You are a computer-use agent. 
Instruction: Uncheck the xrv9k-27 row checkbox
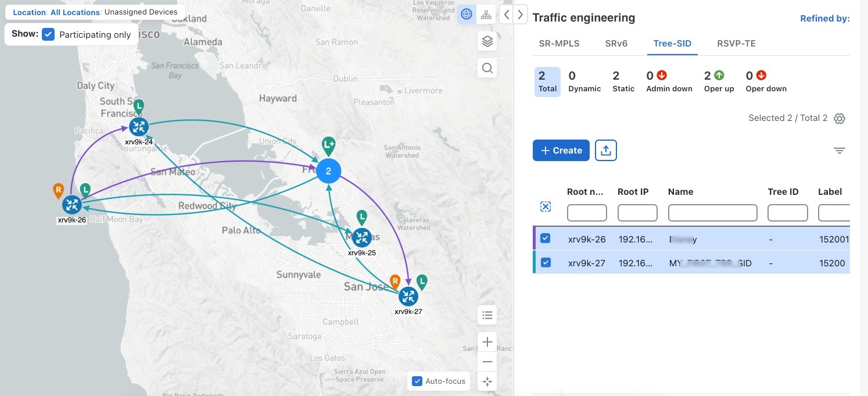click(x=546, y=263)
